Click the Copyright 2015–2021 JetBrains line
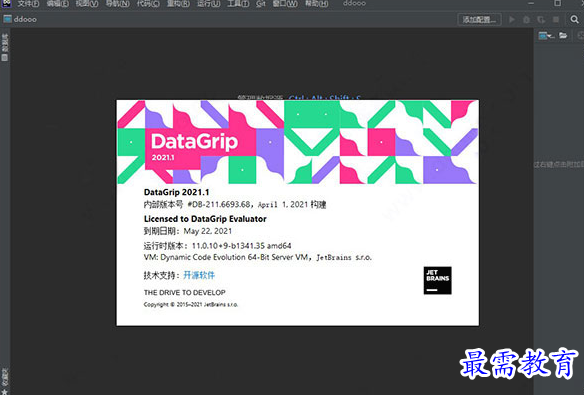The height and width of the screenshot is (395, 584). coord(191,305)
